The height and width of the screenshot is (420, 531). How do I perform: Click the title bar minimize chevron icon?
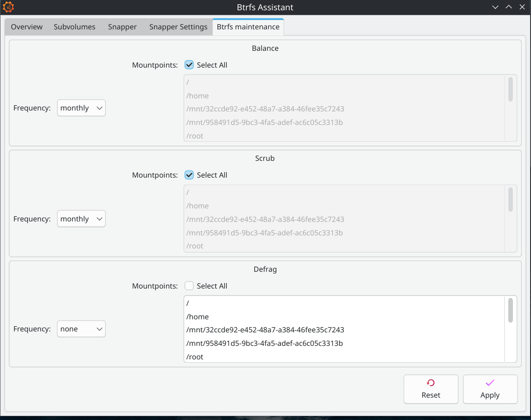pos(495,7)
